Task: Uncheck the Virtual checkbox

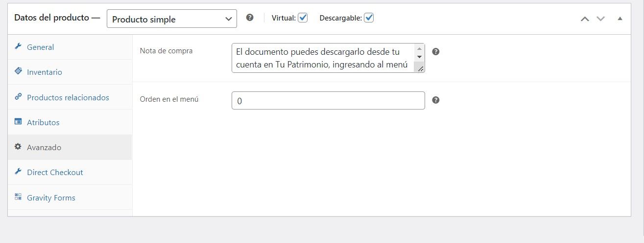Action: [303, 18]
